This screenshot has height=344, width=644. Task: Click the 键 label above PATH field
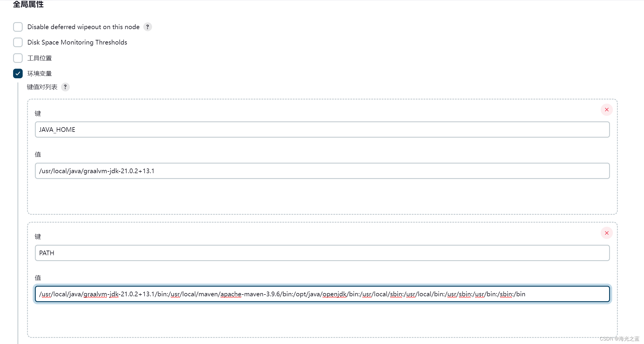click(x=38, y=237)
